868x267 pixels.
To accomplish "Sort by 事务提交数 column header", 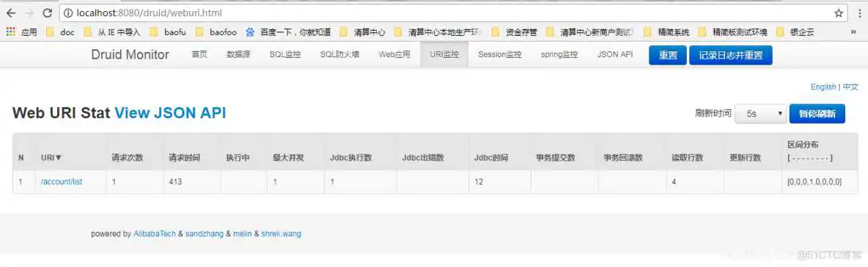I will coord(556,158).
